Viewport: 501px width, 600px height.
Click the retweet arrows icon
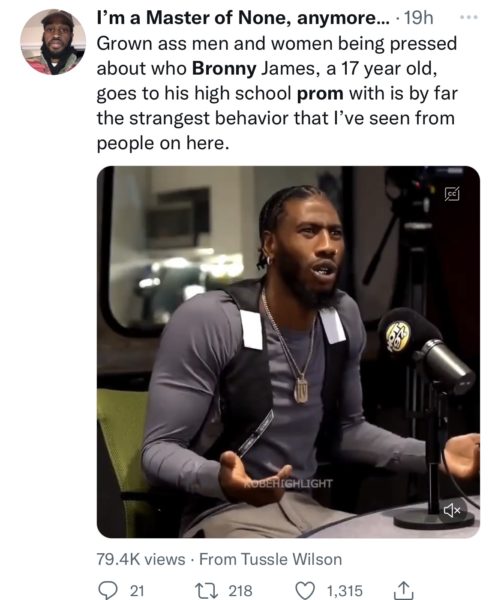(x=207, y=590)
